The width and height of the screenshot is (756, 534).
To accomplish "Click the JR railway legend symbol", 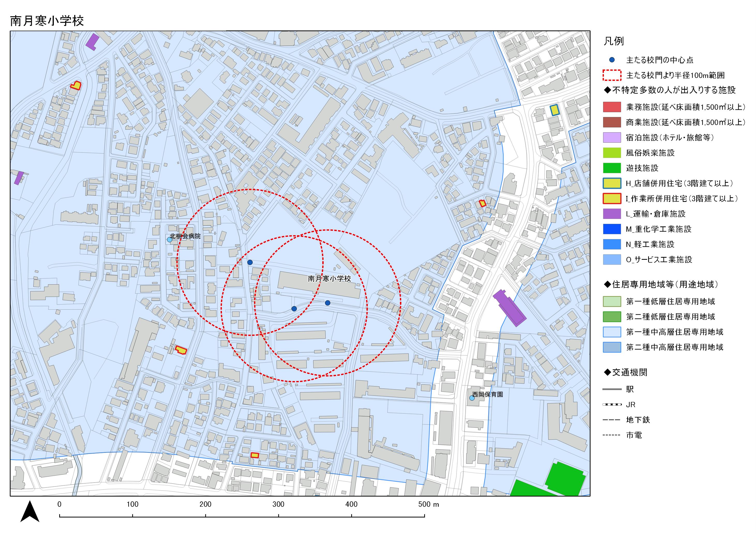I will click(x=612, y=404).
